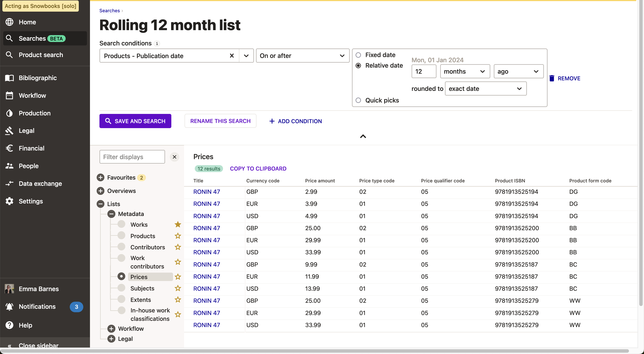Click the star icon next to Prices
The image size is (644, 354).
coord(177,276)
